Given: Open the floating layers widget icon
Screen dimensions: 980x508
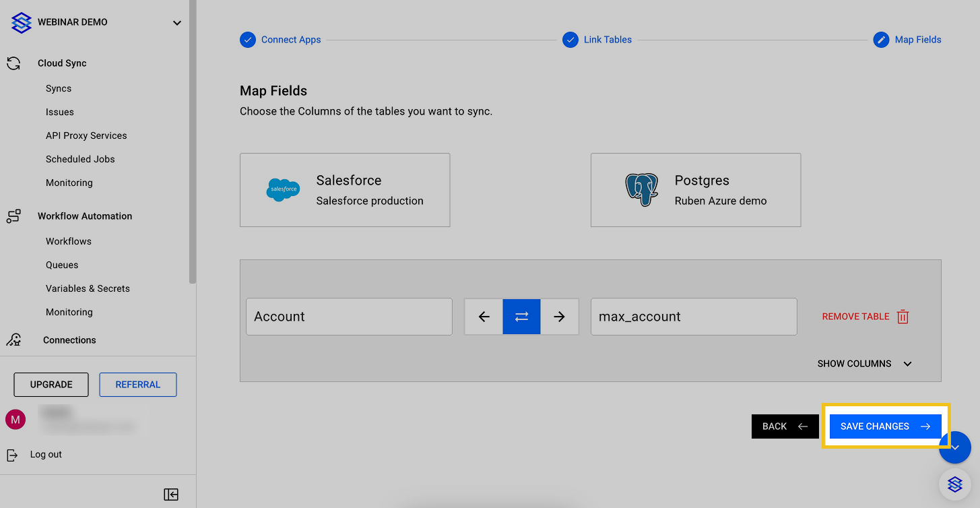Looking at the screenshot, I should click(x=954, y=484).
